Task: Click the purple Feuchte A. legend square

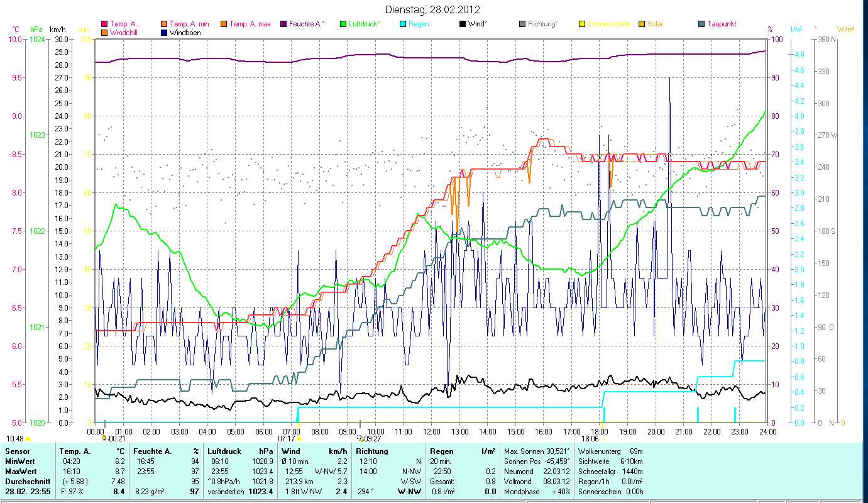Action: tap(283, 24)
